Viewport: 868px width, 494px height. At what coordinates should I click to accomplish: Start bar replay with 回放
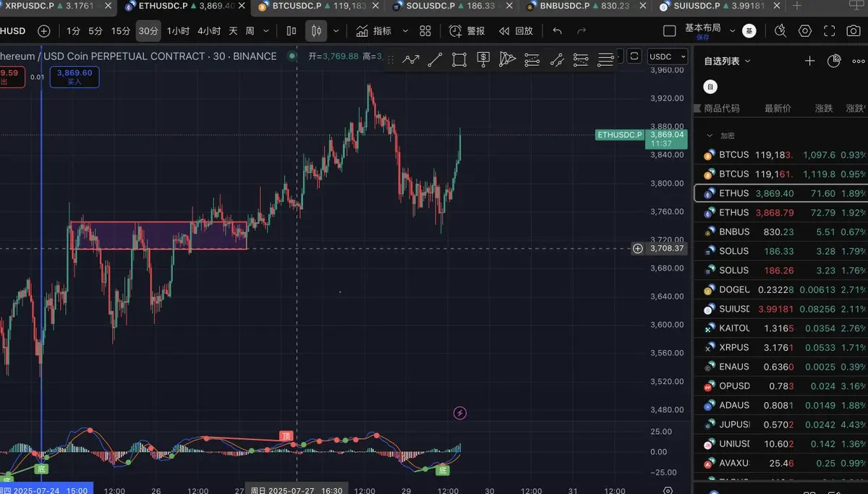pyautogui.click(x=516, y=31)
